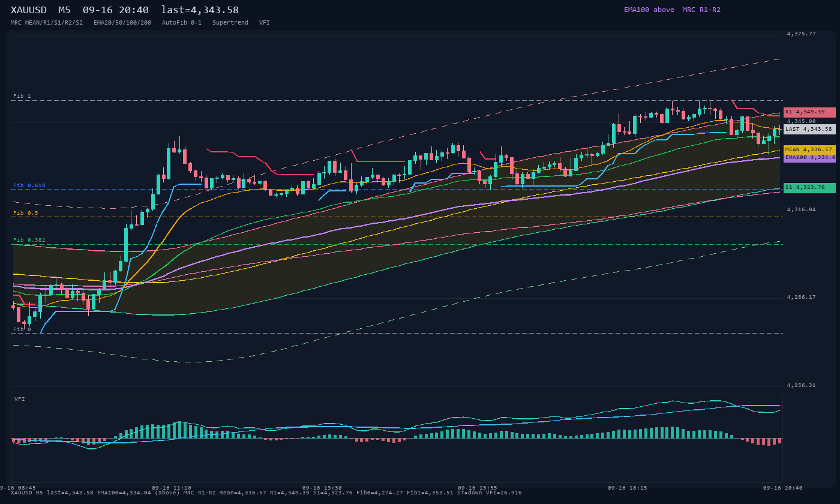This screenshot has width=840, height=504.
Task: Click the green "S1 4,323.76" price tag
Action: coord(809,188)
